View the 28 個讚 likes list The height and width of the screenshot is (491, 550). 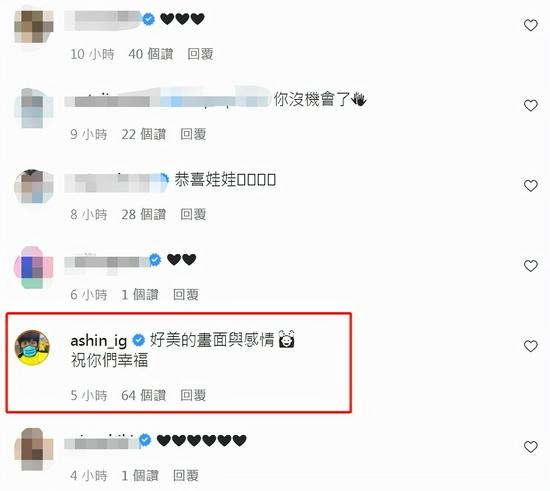tap(143, 214)
